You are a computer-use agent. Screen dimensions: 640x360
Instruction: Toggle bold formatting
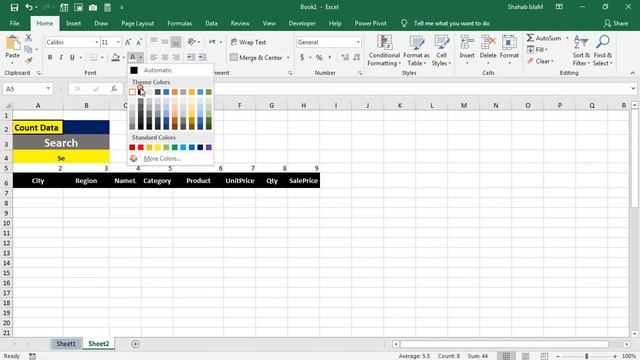50,58
